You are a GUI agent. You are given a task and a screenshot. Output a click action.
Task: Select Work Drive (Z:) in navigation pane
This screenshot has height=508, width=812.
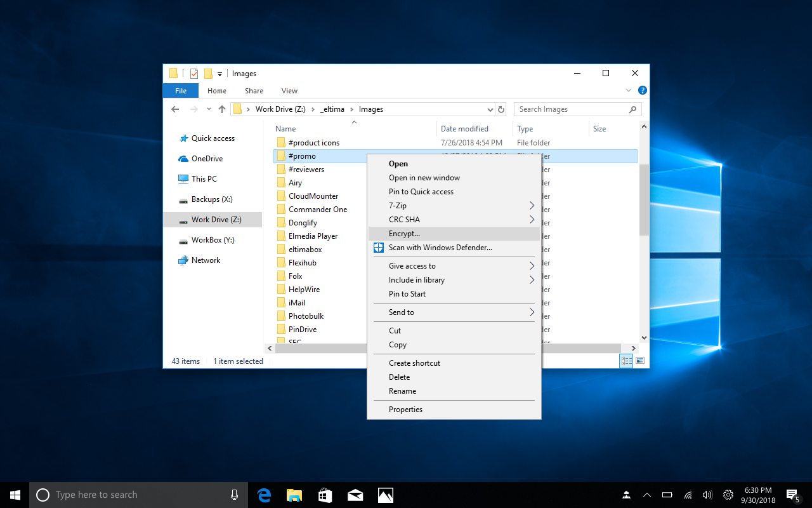pos(216,220)
